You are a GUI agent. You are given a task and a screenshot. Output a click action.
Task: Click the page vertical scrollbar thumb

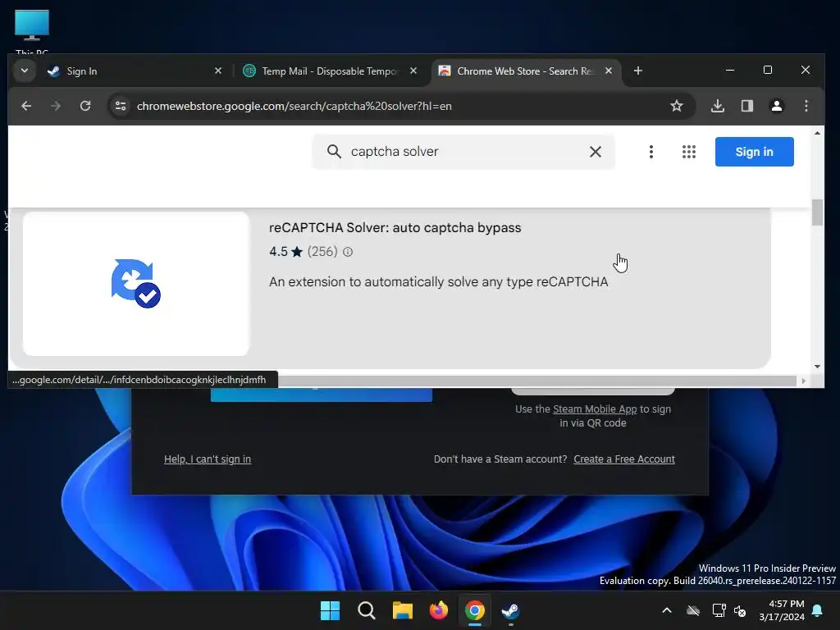(x=817, y=212)
